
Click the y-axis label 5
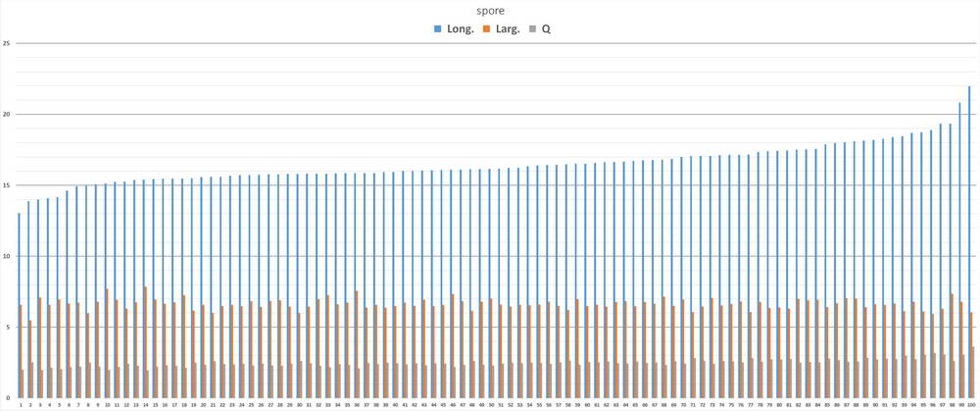[x=8, y=327]
